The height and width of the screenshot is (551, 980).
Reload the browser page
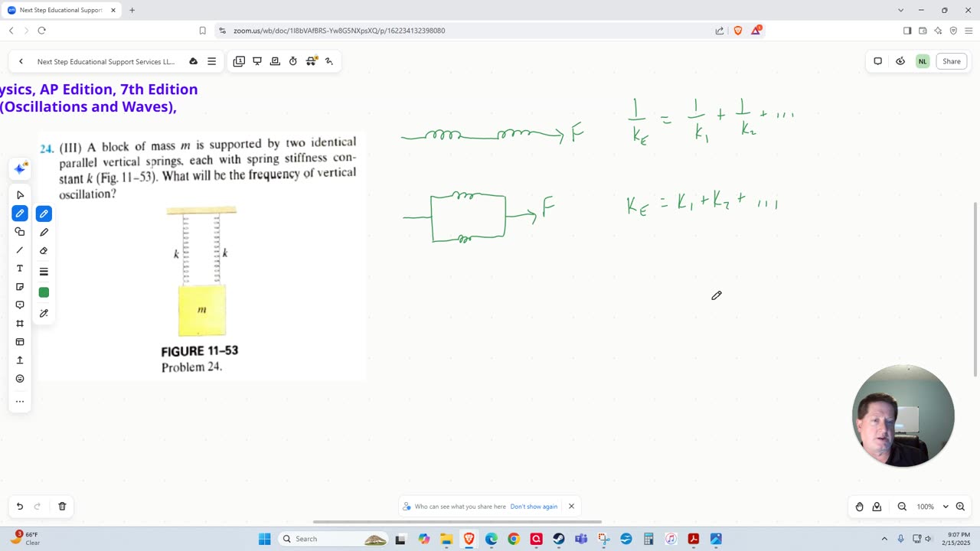click(42, 31)
